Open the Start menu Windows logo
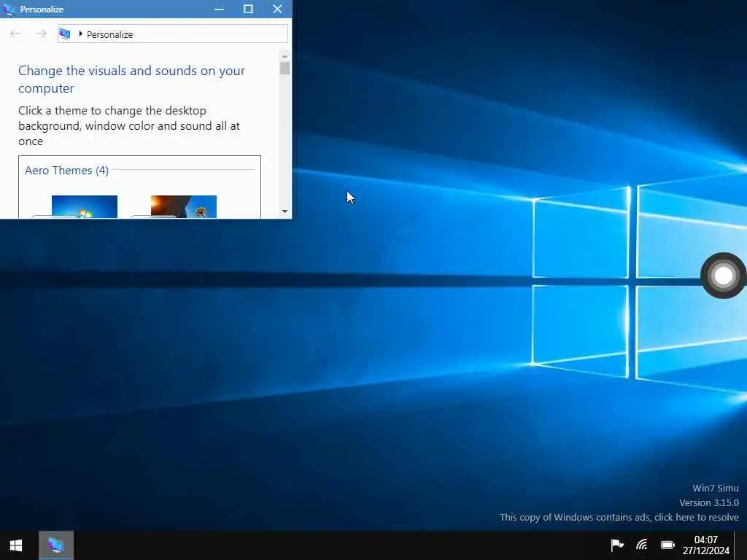Viewport: 747px width, 560px height. tap(16, 545)
